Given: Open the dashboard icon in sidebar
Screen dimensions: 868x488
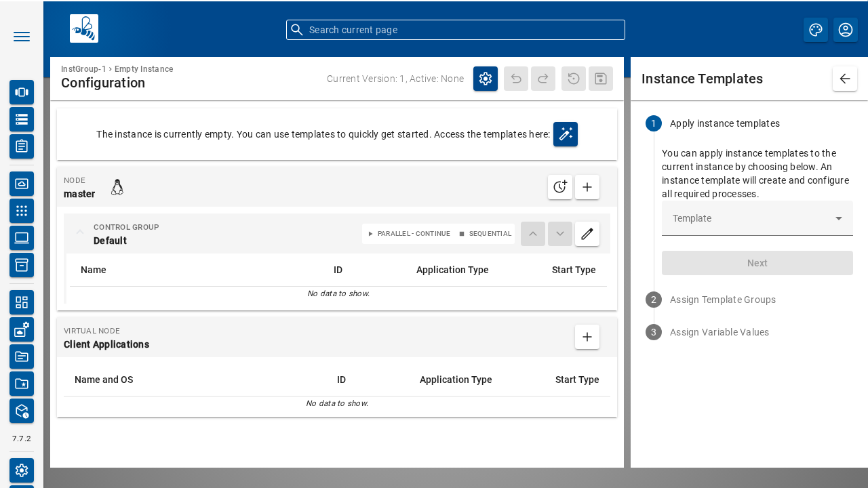Looking at the screenshot, I should [x=22, y=302].
